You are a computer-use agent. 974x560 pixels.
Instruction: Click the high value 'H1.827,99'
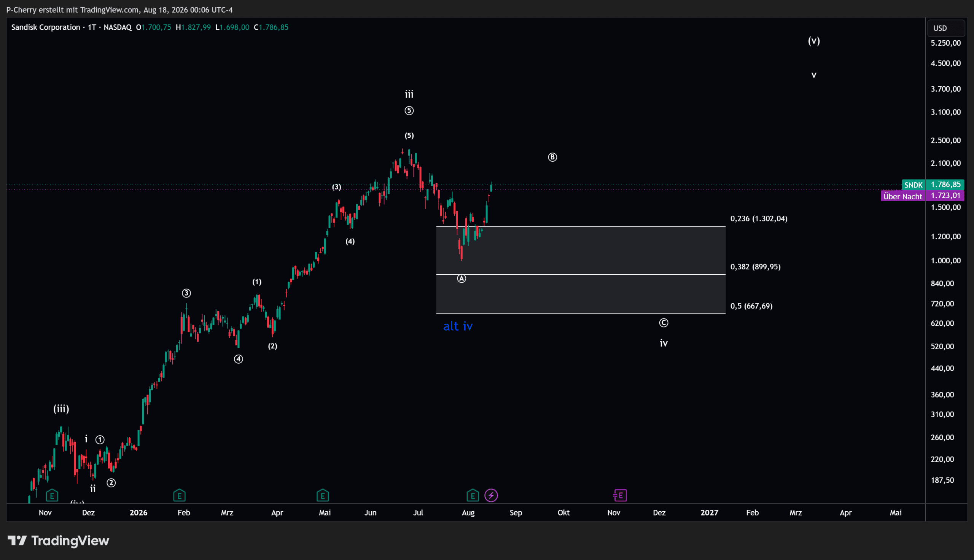tap(193, 27)
